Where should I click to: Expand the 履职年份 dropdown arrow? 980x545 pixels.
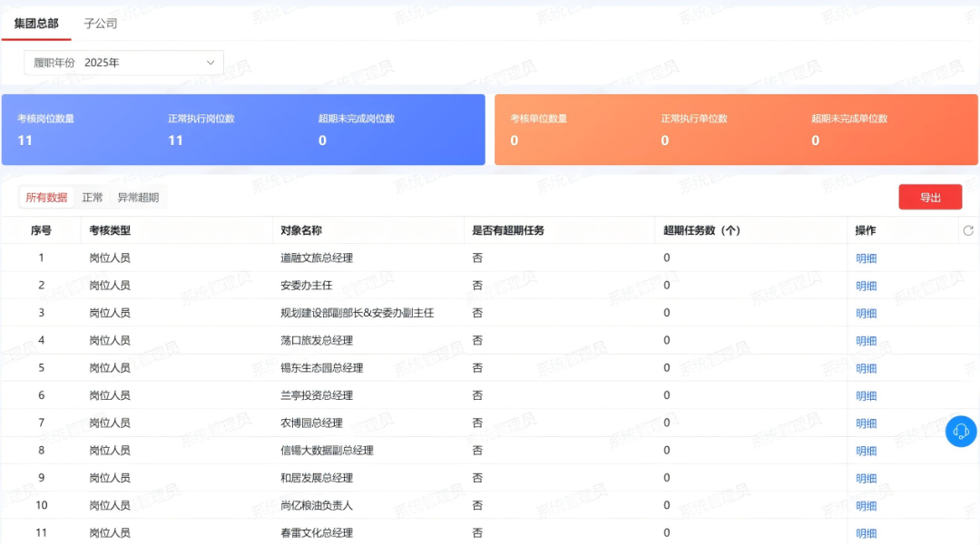pyautogui.click(x=211, y=63)
